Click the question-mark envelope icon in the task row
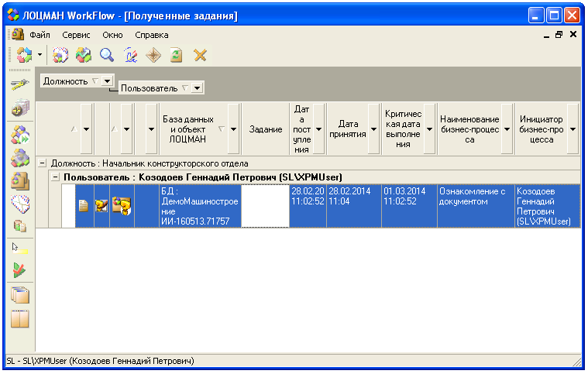Image resolution: width=588 pixels, height=374 pixels. (101, 206)
